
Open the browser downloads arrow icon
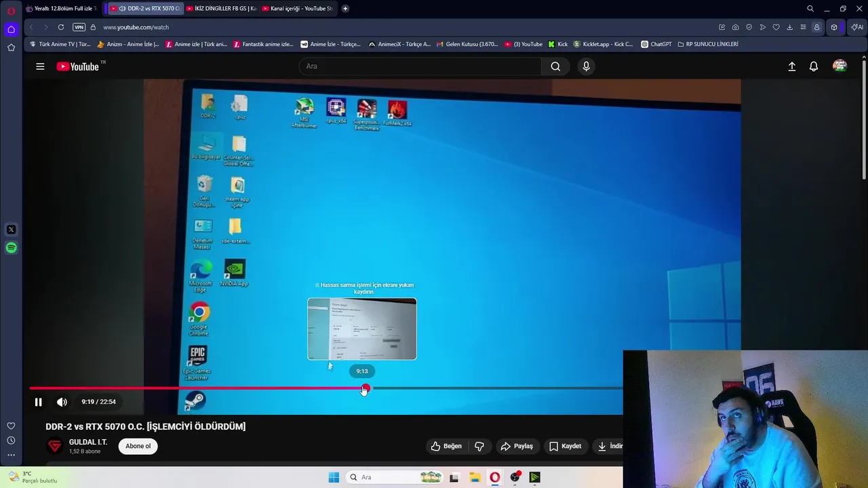789,27
